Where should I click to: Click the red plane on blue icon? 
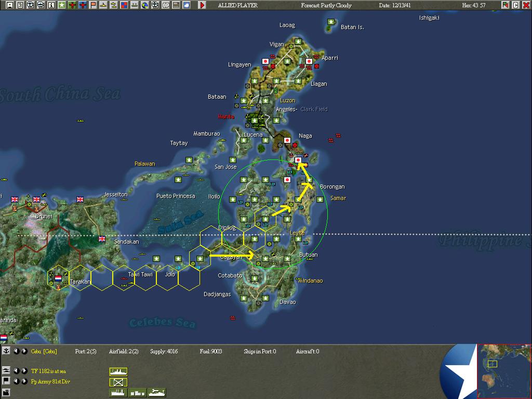(83, 5)
